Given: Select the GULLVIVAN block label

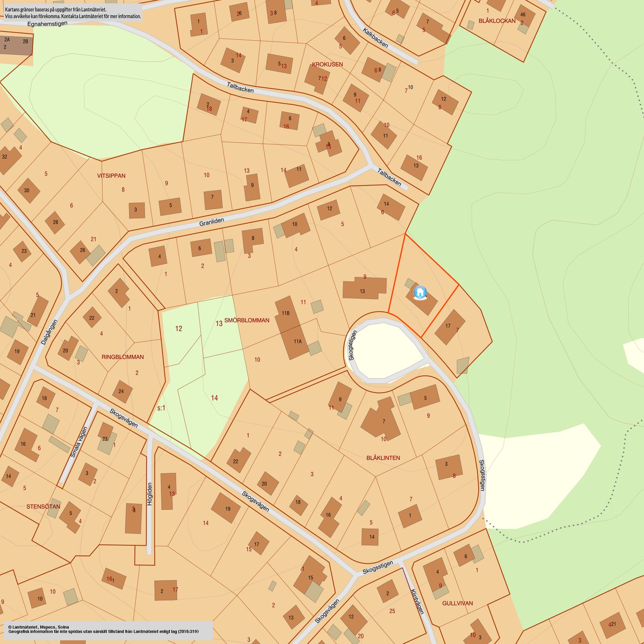Looking at the screenshot, I should pyautogui.click(x=457, y=603).
